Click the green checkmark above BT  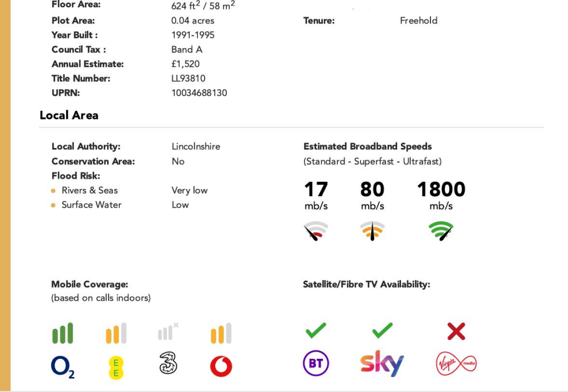pos(316,331)
